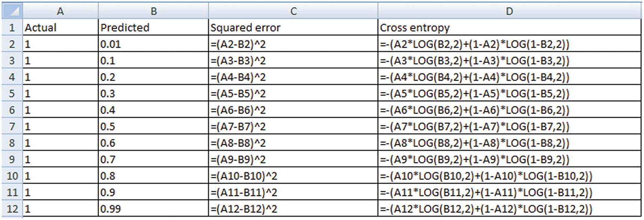The width and height of the screenshot is (644, 220).
Task: Select cross entropy formula in row 5
Action: [x=475, y=94]
